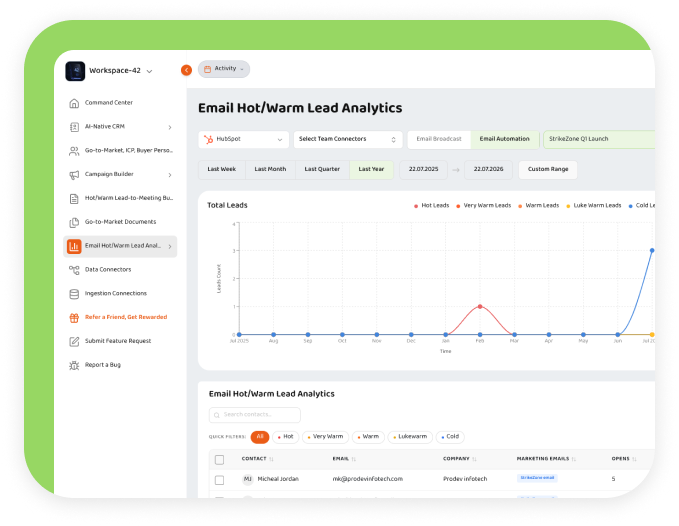The height and width of the screenshot is (526, 679).
Task: Toggle Hot Leads series in chart legend
Action: click(431, 206)
